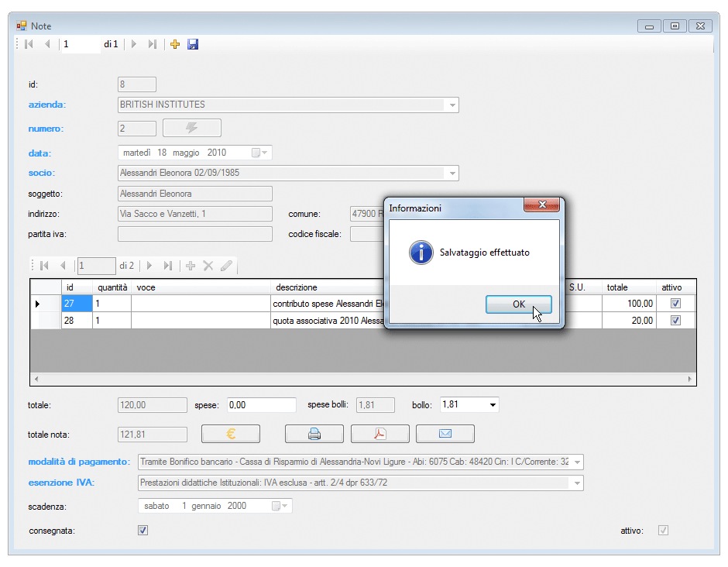Add a new line item in grid navigator
This screenshot has height=567, width=728.
tap(191, 266)
